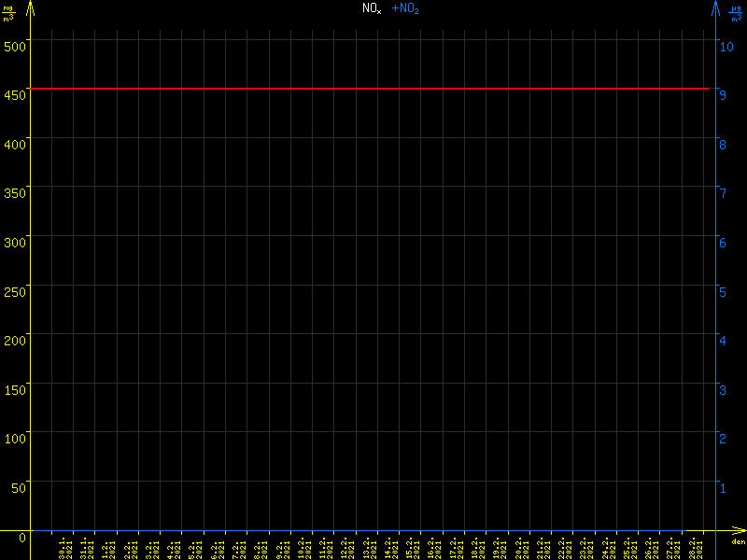Click the 1 tick on the blue axis

point(722,487)
